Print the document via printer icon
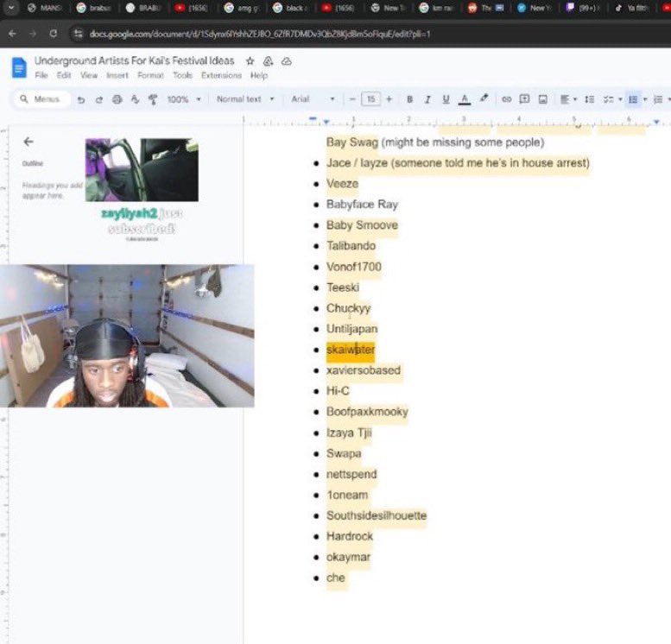Screen dimensions: 671x644 point(117,99)
